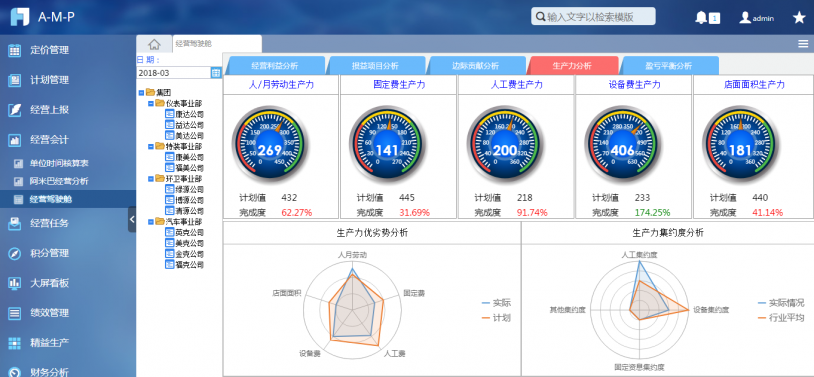Click the 经营会计 sidebar icon
Screen dimensions: 814x377
coord(15,140)
